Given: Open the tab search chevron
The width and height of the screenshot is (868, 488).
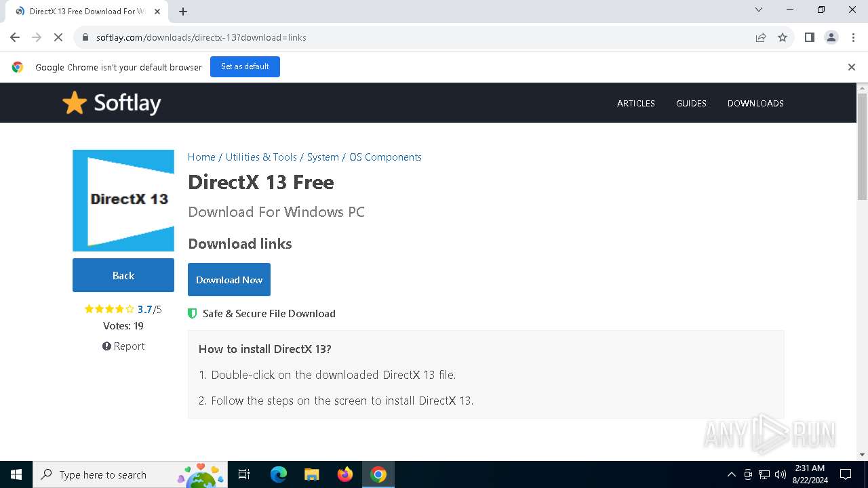Looking at the screenshot, I should (759, 9).
